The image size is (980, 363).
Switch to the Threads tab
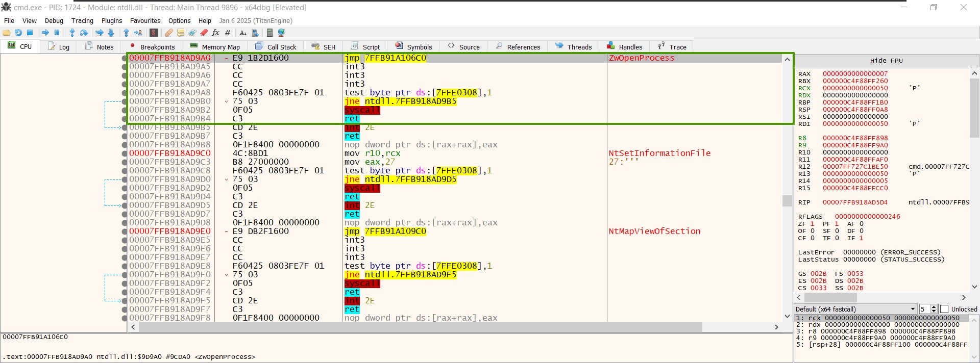(x=573, y=47)
